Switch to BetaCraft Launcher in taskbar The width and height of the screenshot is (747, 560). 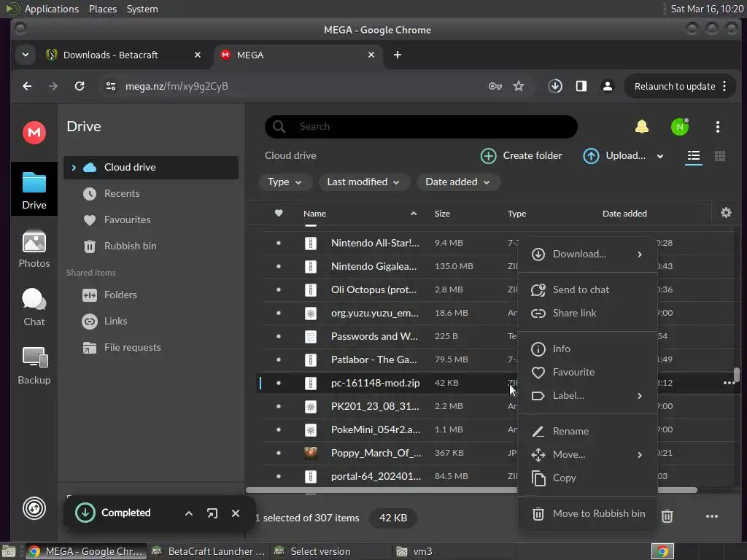(208, 551)
